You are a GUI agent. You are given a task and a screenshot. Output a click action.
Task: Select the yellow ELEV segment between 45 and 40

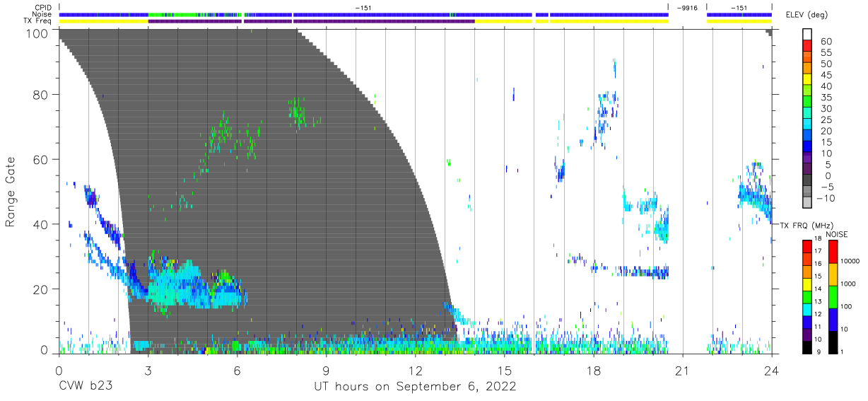pyautogui.click(x=807, y=80)
